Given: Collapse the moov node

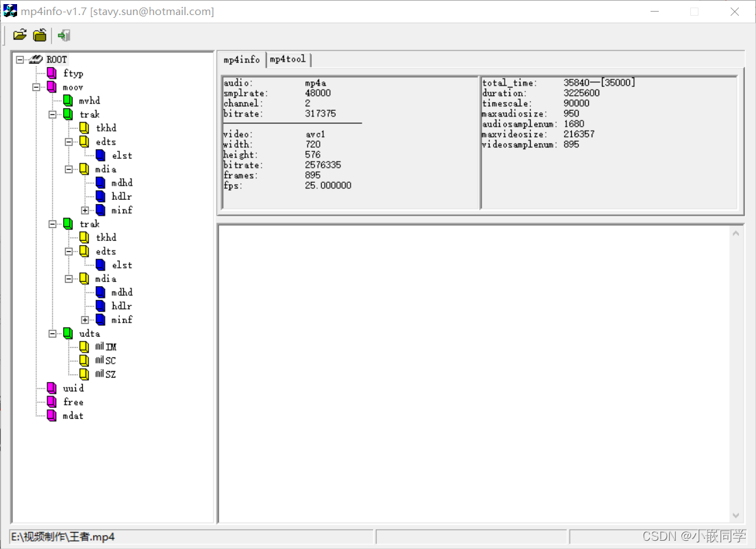Looking at the screenshot, I should (36, 87).
